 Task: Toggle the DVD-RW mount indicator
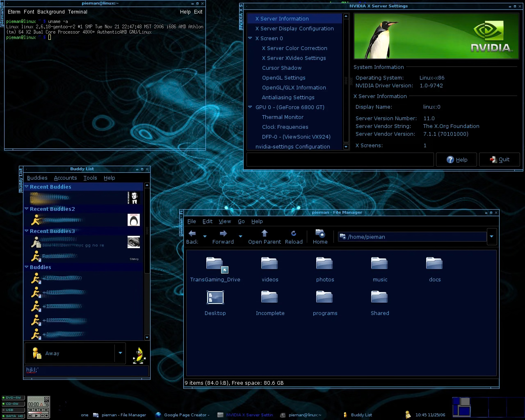13,398
